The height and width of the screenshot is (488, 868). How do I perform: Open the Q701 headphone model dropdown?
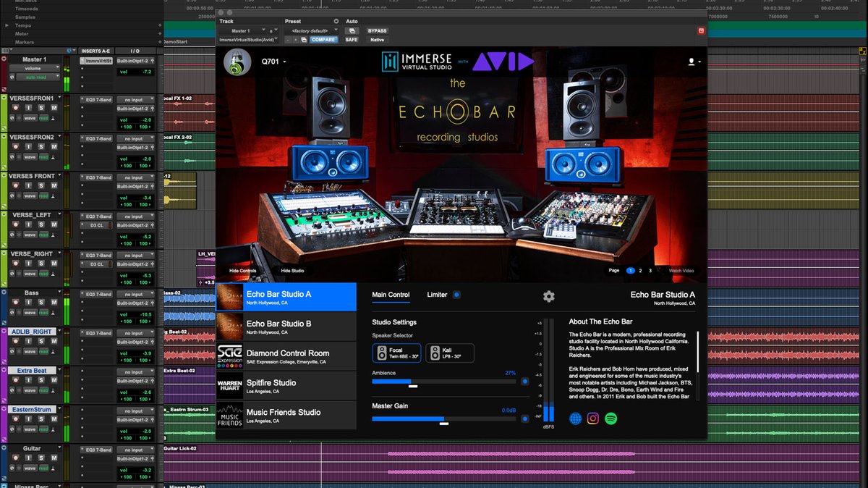[x=273, y=62]
